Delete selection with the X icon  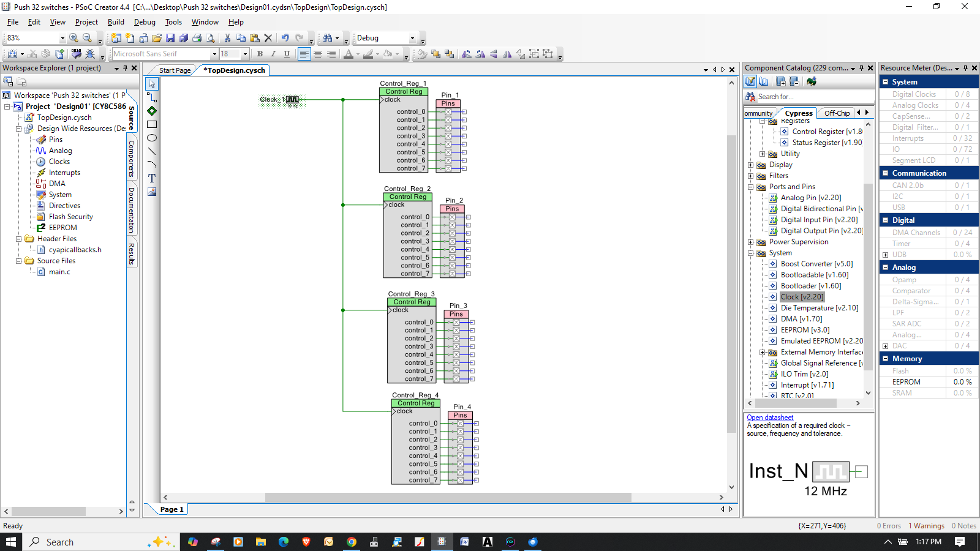pyautogui.click(x=268, y=38)
